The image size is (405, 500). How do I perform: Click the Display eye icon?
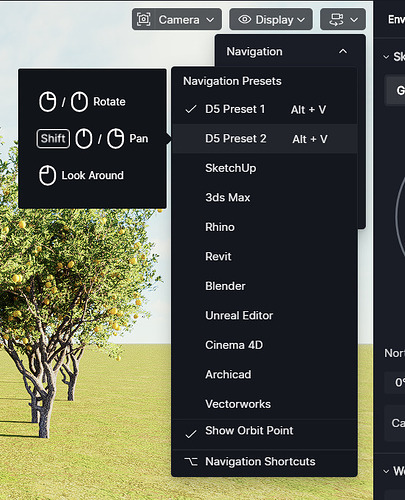(x=244, y=19)
